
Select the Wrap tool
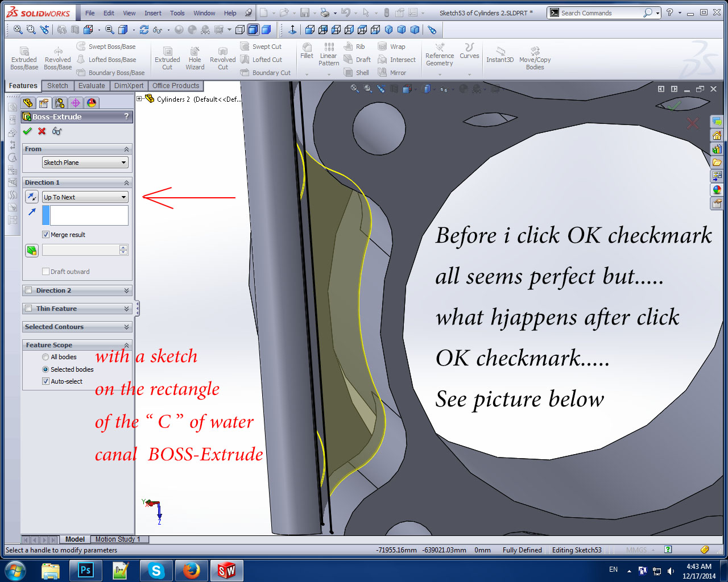tap(392, 47)
